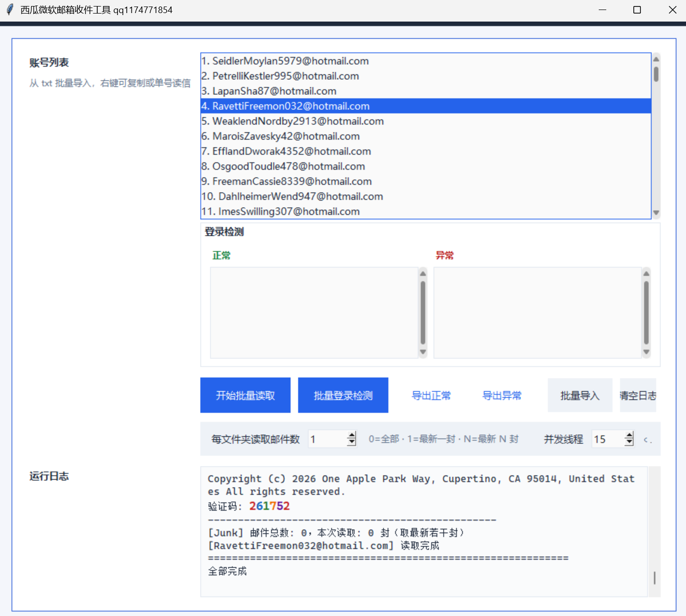This screenshot has height=616, width=686.
Task: Click the 导出异常 link
Action: coord(501,395)
